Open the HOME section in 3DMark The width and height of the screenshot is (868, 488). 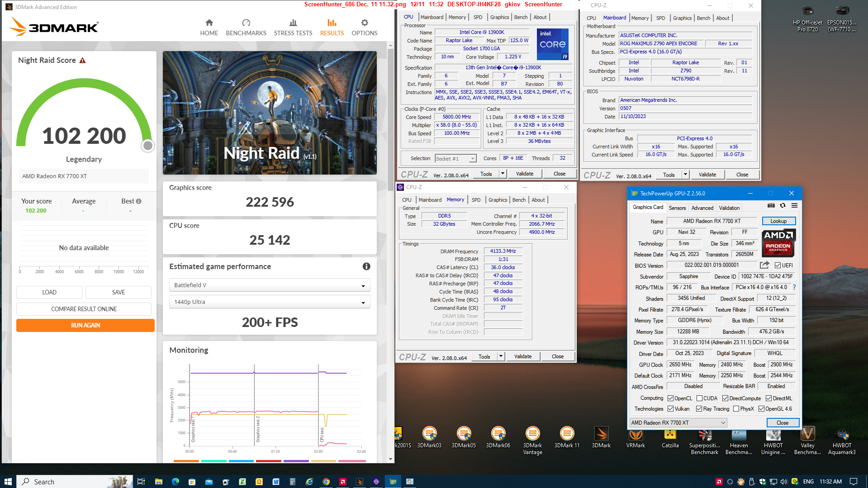209,28
